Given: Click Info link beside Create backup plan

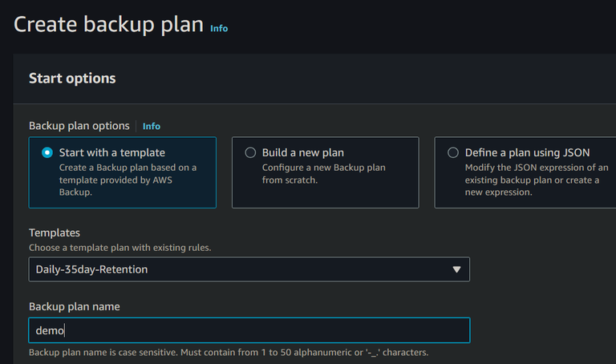Looking at the screenshot, I should tap(219, 28).
